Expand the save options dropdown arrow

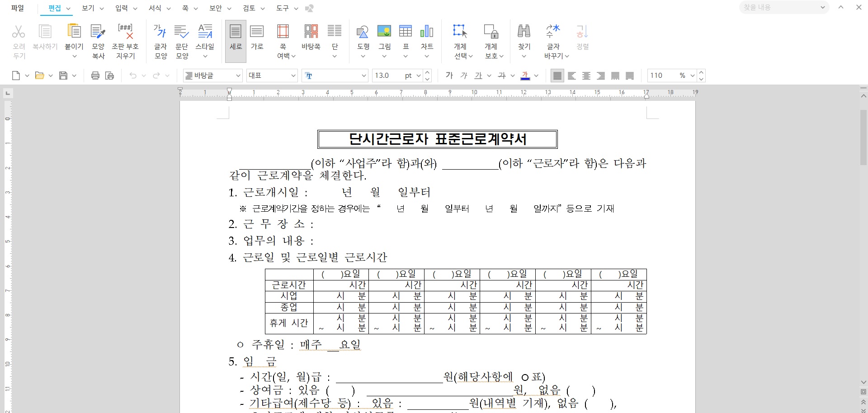click(x=74, y=76)
